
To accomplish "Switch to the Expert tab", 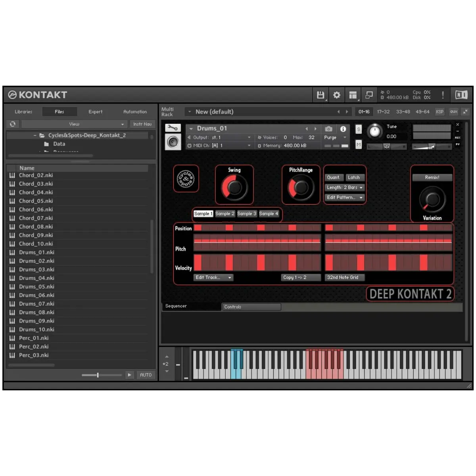I will point(95,112).
